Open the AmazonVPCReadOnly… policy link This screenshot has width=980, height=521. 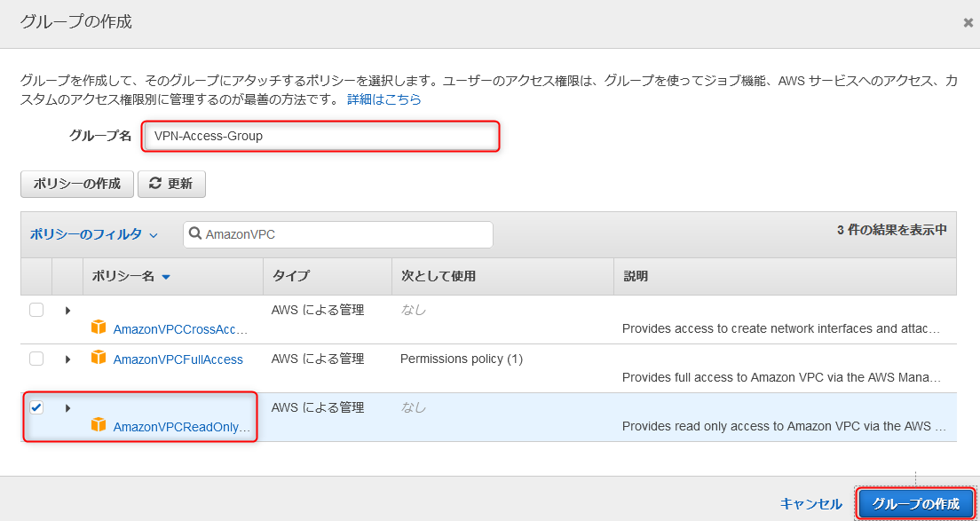(181, 427)
